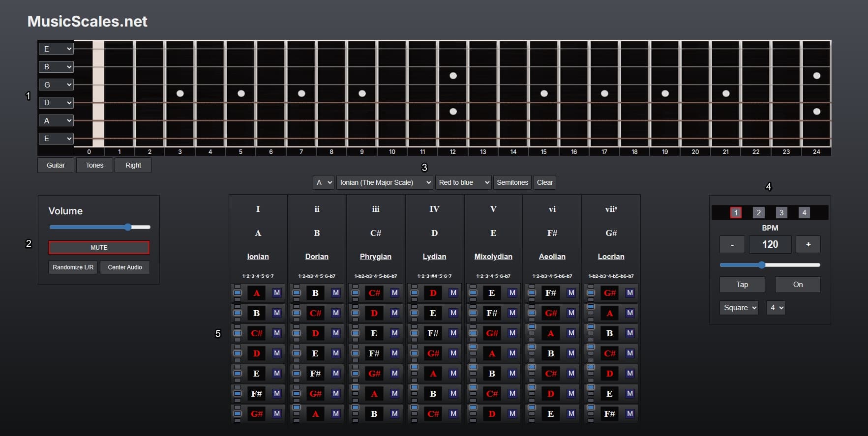Open the root key A dropdown above the scale grid
The width and height of the screenshot is (868, 436).
324,182
